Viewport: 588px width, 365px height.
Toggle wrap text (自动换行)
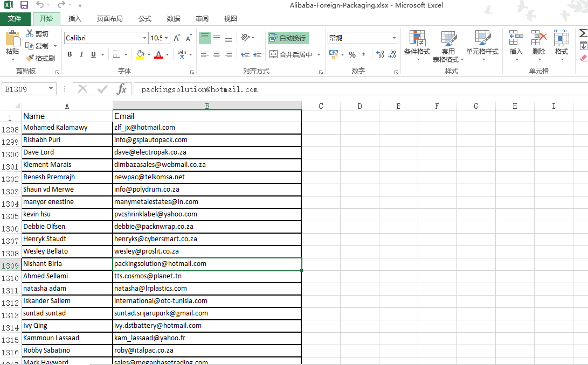click(288, 38)
